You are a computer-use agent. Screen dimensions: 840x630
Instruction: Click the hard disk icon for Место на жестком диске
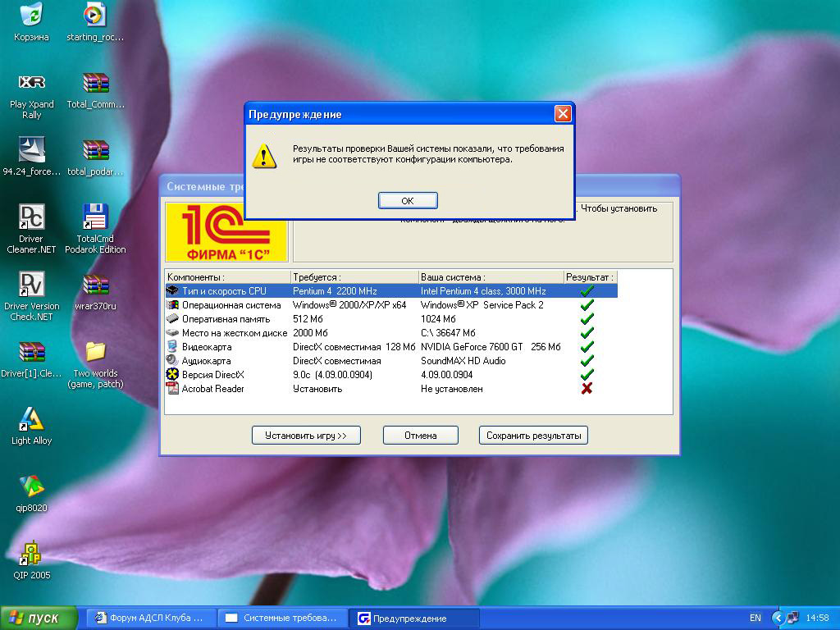[x=172, y=333]
